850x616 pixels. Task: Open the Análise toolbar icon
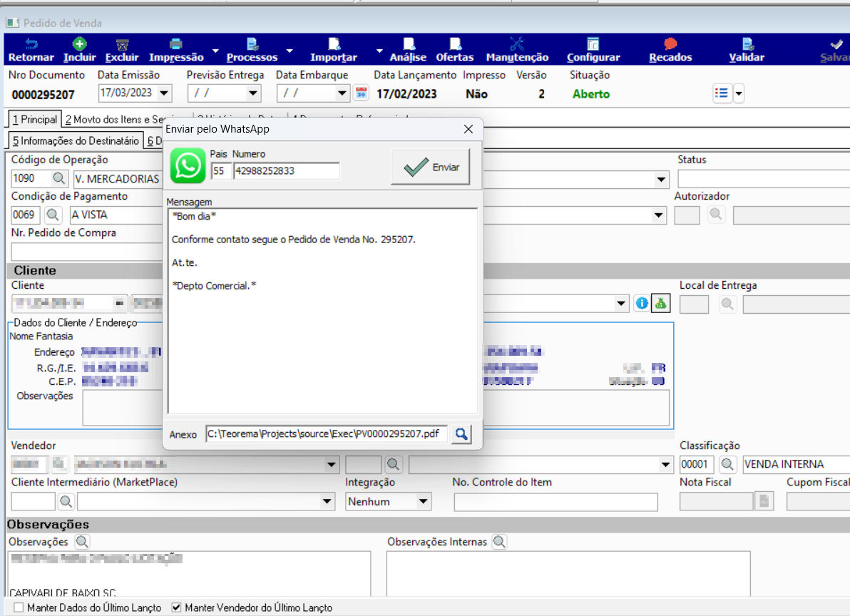(x=409, y=44)
